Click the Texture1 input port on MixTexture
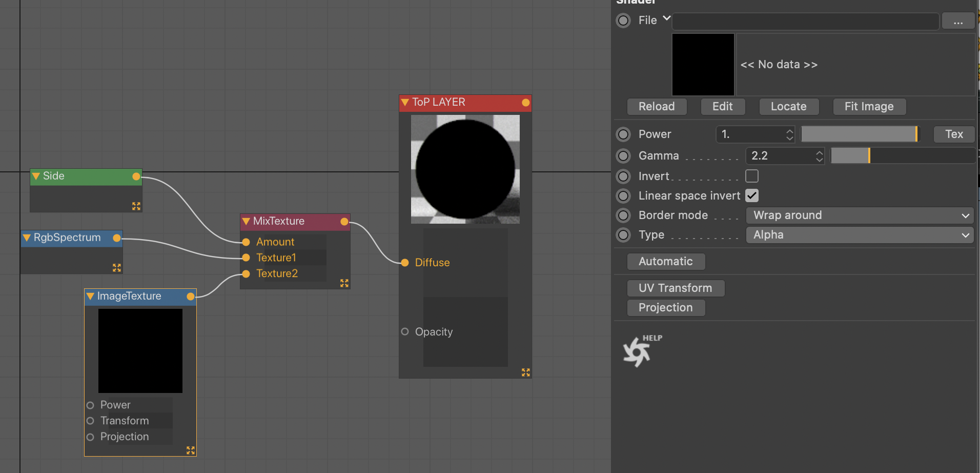 246,258
